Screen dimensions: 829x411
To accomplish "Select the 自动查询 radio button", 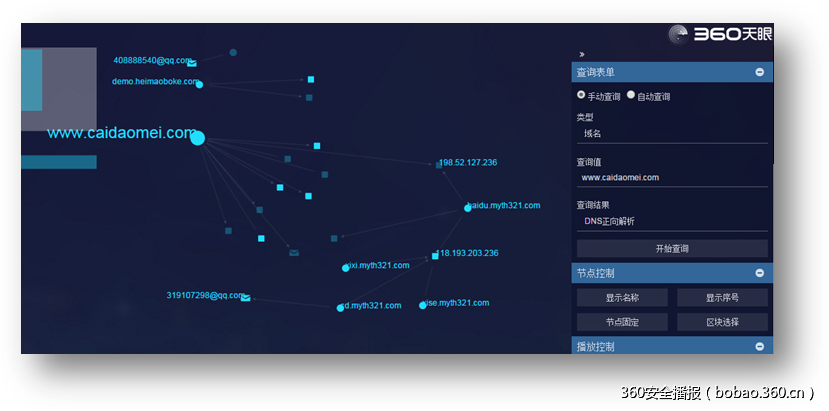I will tap(630, 95).
